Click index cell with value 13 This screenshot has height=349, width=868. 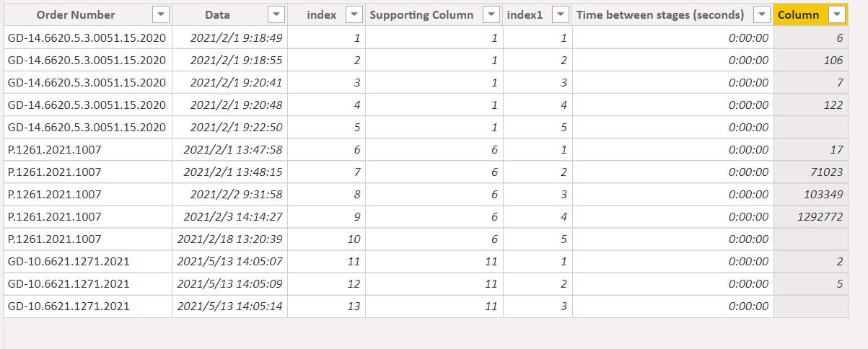(x=326, y=306)
